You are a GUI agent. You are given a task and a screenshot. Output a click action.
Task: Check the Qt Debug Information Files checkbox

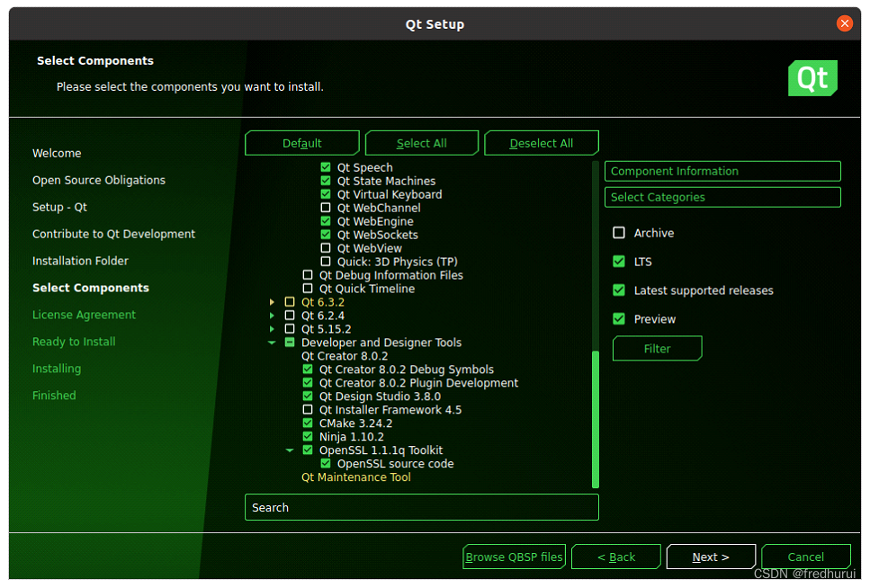pyautogui.click(x=308, y=274)
